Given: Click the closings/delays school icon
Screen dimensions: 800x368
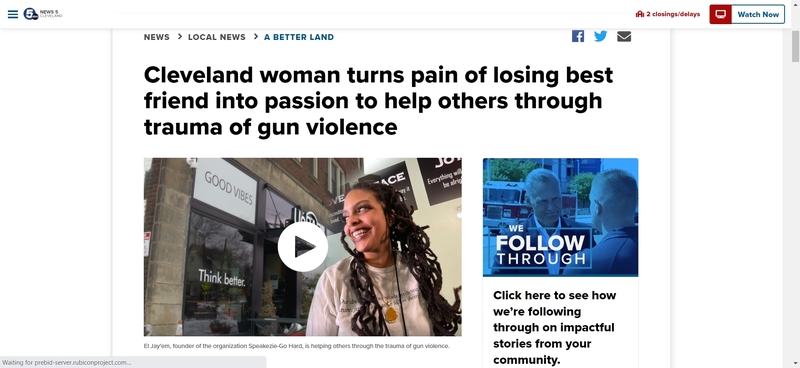Looking at the screenshot, I should pyautogui.click(x=640, y=14).
